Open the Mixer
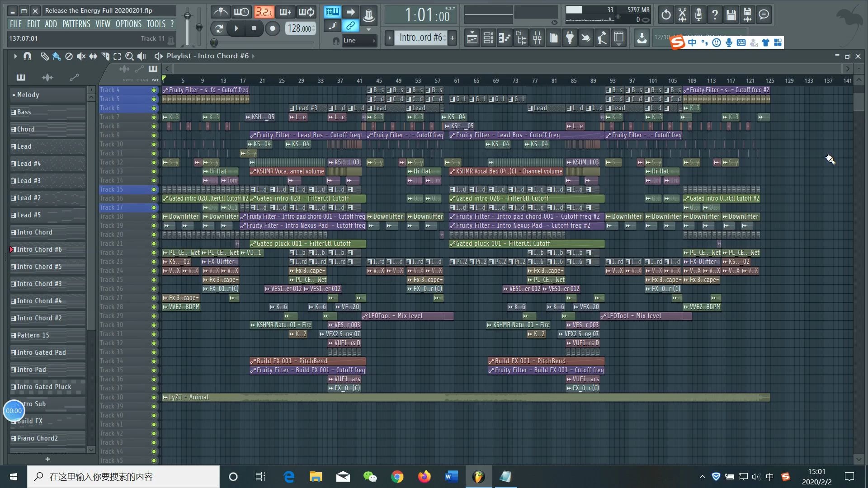 click(537, 38)
